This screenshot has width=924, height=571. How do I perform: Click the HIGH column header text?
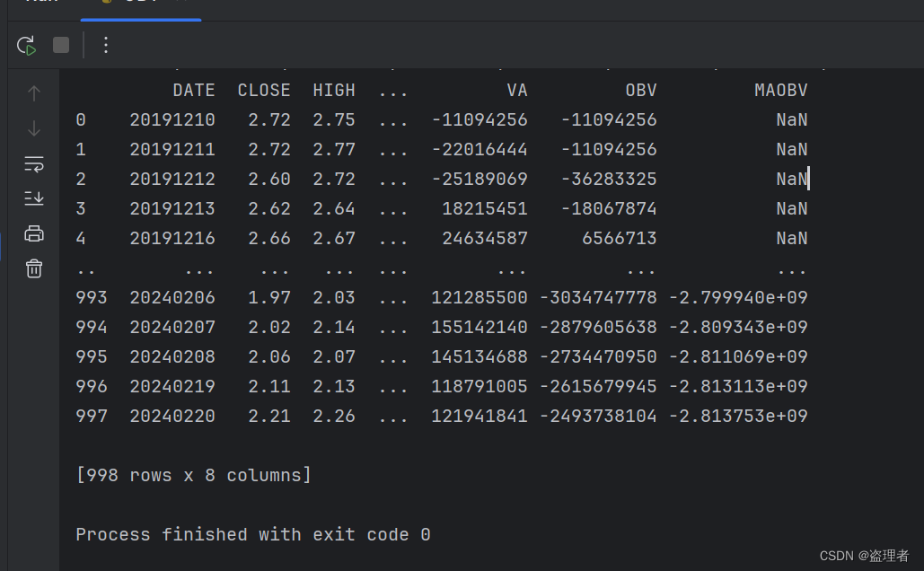[x=334, y=90]
